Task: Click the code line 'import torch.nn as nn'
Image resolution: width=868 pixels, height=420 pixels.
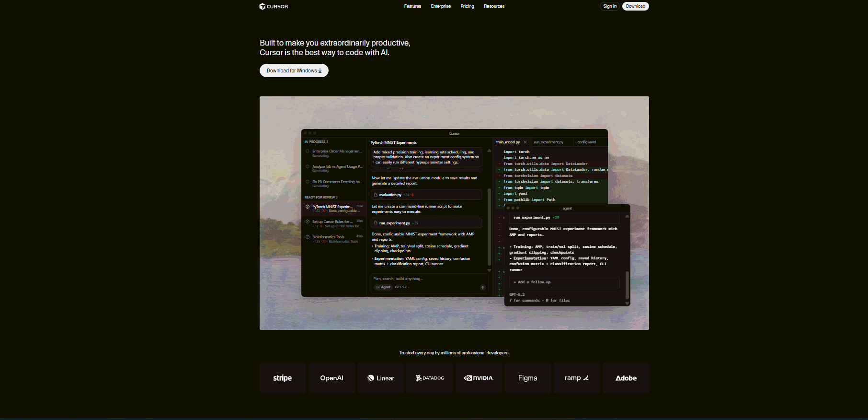Action: click(x=526, y=157)
